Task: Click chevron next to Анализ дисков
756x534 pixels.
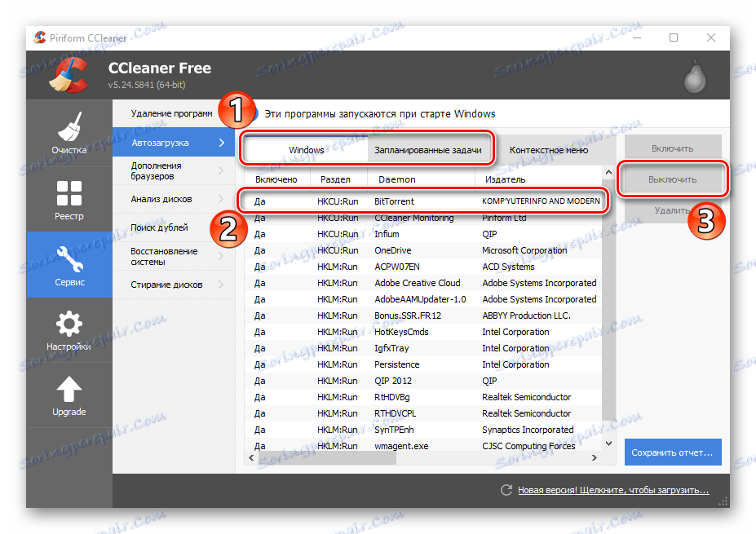Action: click(x=221, y=199)
